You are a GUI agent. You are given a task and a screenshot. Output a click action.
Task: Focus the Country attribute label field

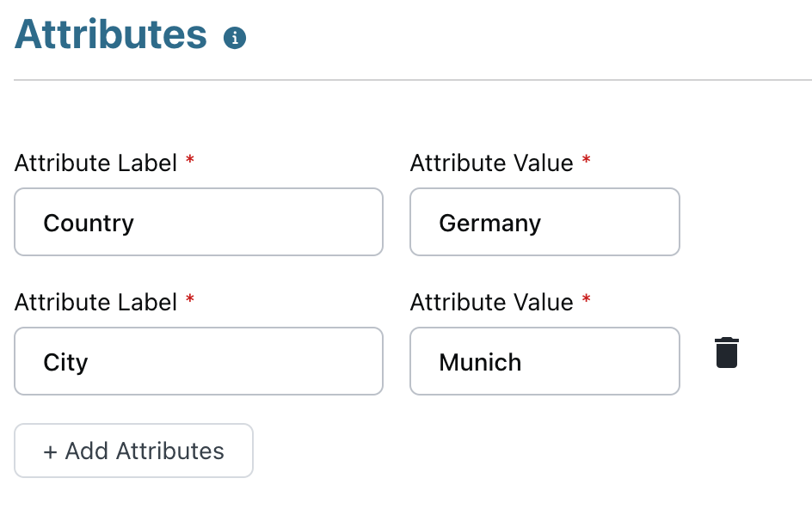click(x=198, y=223)
